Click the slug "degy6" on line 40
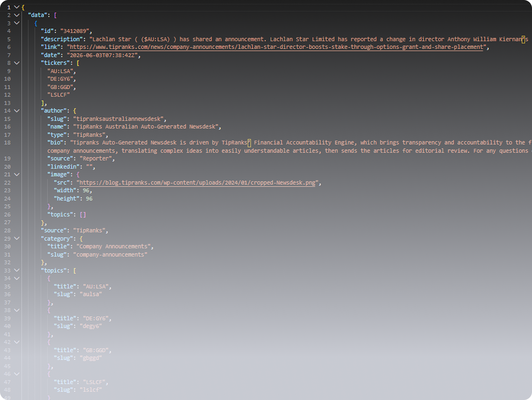Viewport: 532px width, 400px height. point(91,326)
